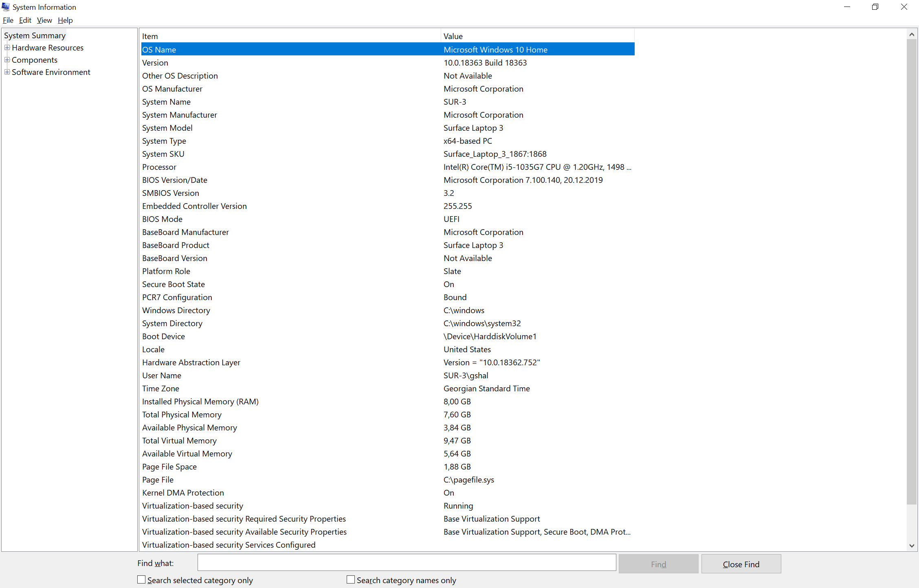Expand the Components category

click(x=7, y=60)
